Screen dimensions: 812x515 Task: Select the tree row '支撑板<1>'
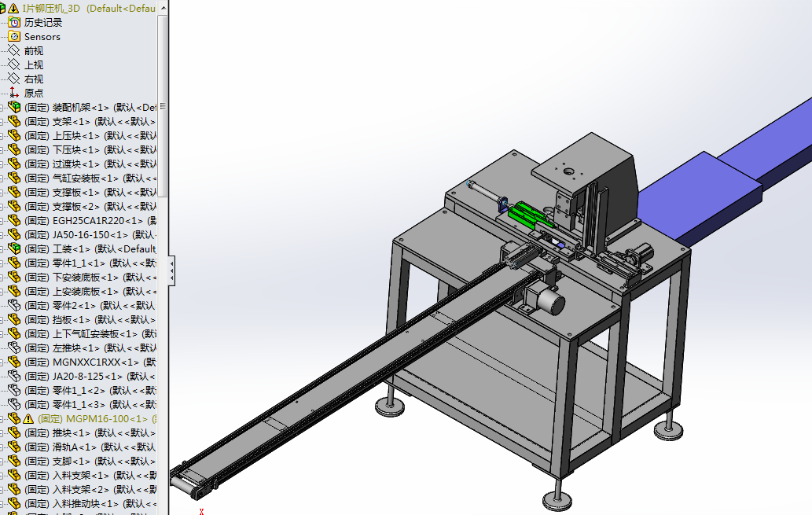(x=79, y=192)
